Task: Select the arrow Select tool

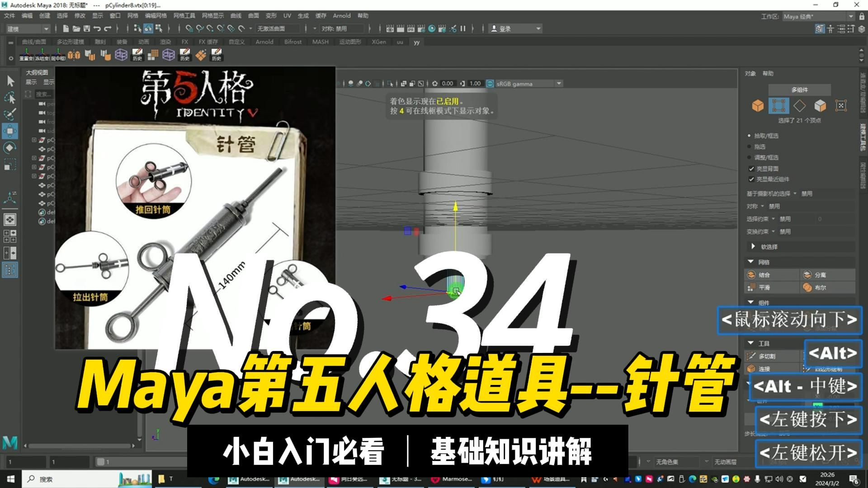Action: [x=10, y=81]
